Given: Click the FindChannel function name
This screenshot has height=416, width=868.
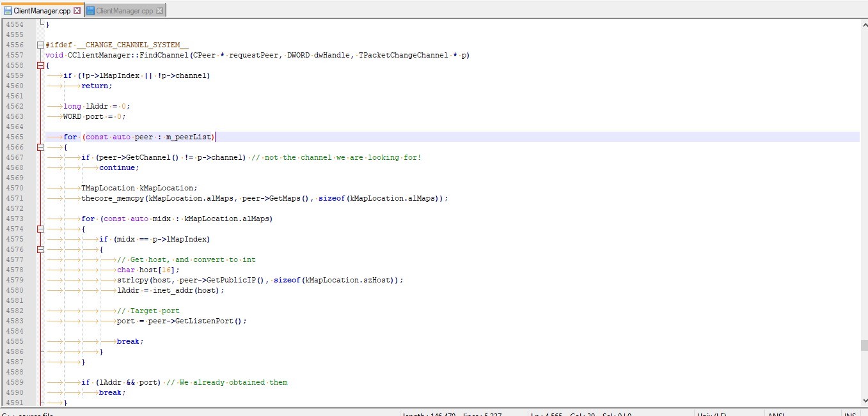Looking at the screenshot, I should (x=165, y=55).
